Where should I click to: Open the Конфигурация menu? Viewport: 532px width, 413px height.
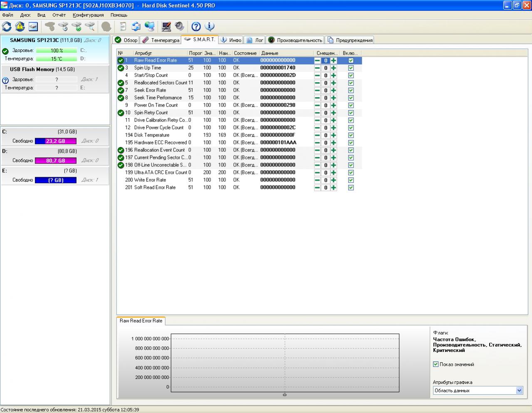click(88, 15)
